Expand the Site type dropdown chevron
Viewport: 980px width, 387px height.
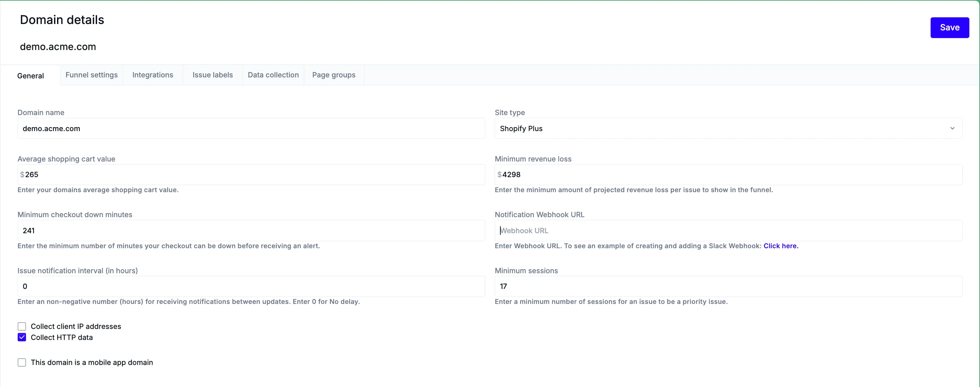tap(952, 128)
